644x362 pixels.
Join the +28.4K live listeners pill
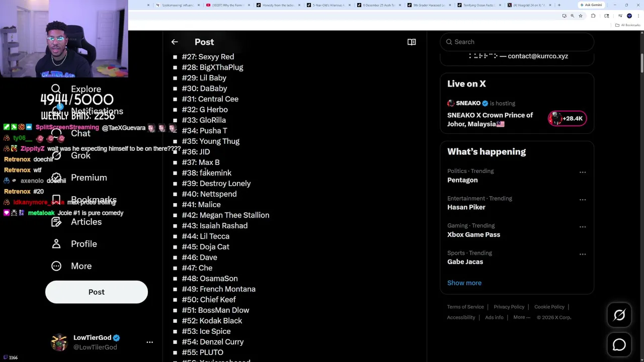[567, 119]
